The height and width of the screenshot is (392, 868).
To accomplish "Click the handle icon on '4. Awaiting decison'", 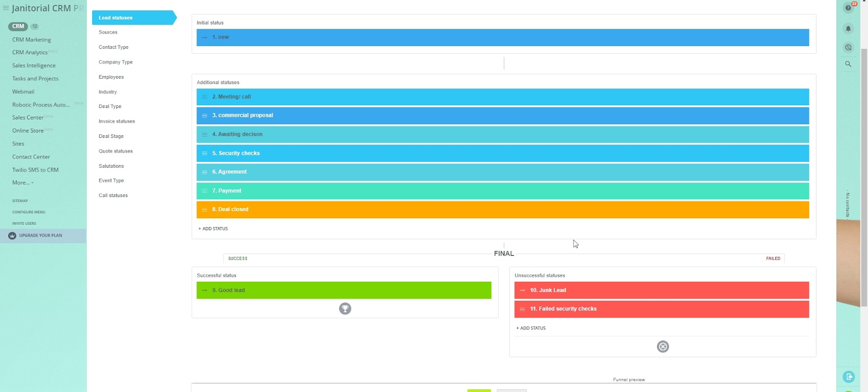I will click(x=205, y=134).
